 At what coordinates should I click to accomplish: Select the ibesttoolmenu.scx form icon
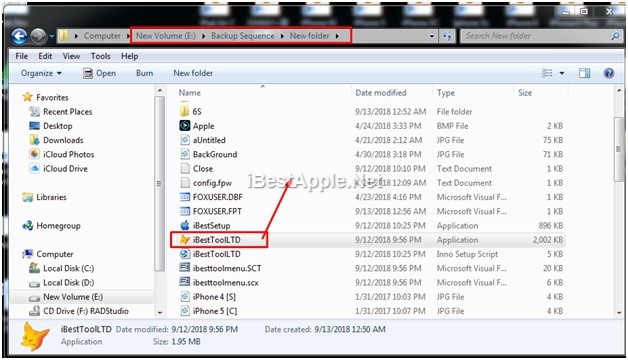pyautogui.click(x=185, y=282)
